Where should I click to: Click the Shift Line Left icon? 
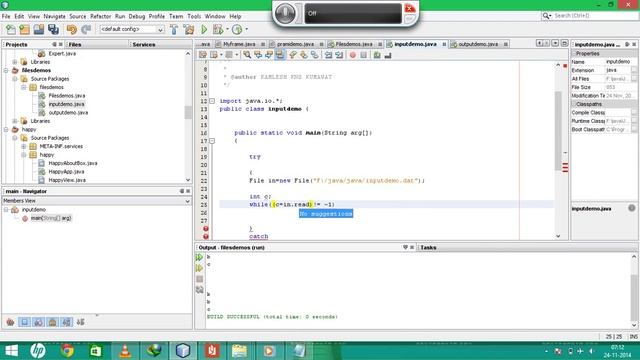click(329, 55)
